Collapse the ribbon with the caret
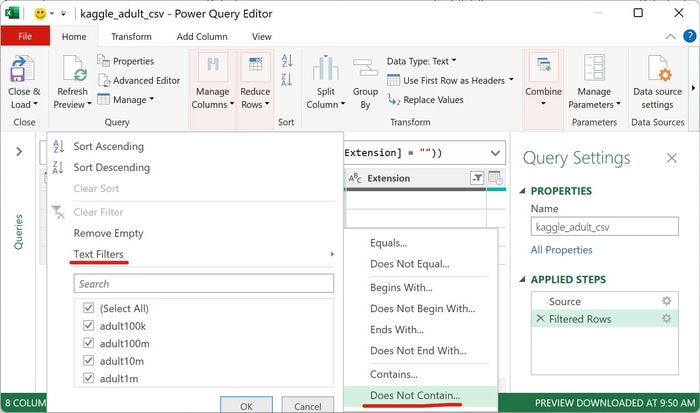The width and height of the screenshot is (700, 413). pyautogui.click(x=670, y=37)
